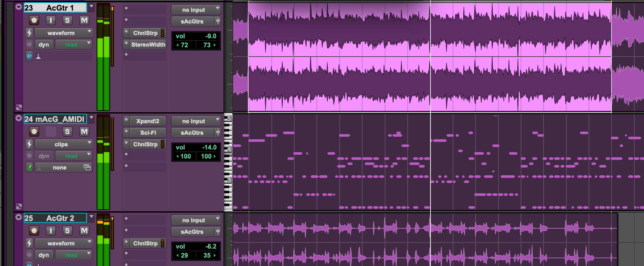Open the waveform track view dropdown on AcGtr 1
The width and height of the screenshot is (644, 266).
63,33
